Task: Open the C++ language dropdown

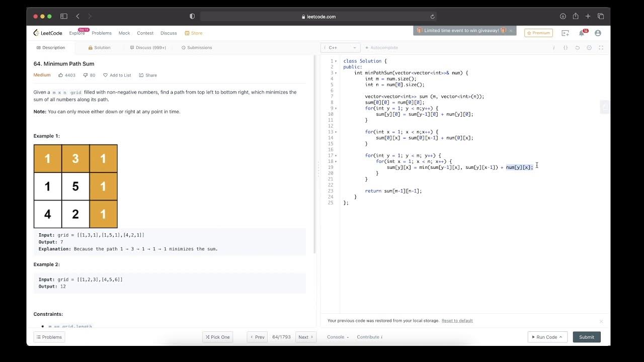Action: pos(340,48)
